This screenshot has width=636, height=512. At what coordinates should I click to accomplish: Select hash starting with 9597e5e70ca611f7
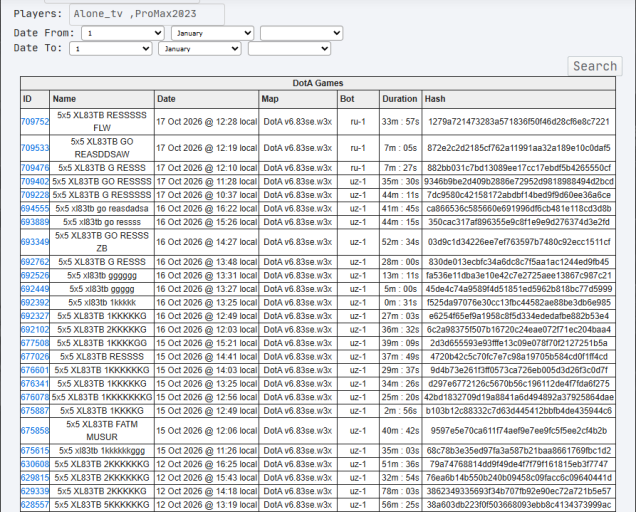tap(519, 431)
